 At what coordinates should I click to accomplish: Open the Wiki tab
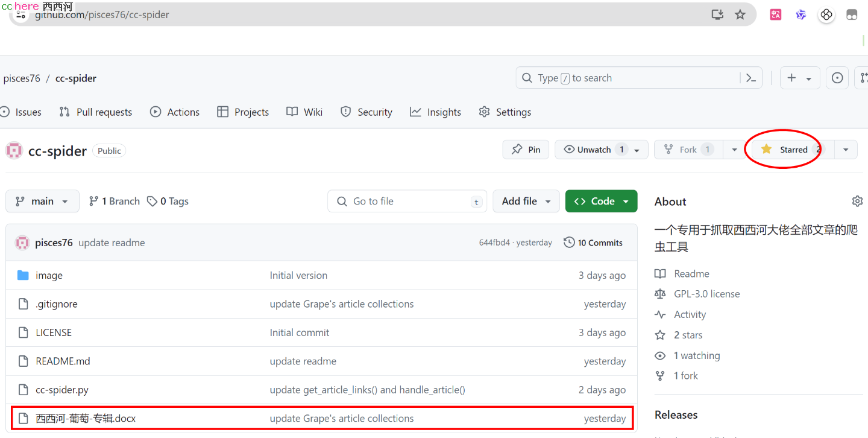304,112
